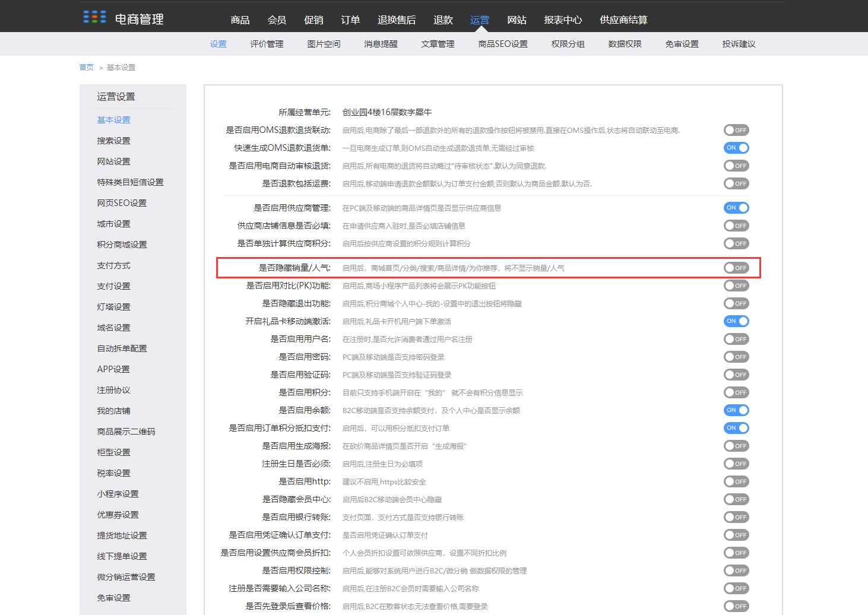This screenshot has width=868, height=615.
Task: Open 我的店铺 in the sidebar
Action: pos(113,411)
